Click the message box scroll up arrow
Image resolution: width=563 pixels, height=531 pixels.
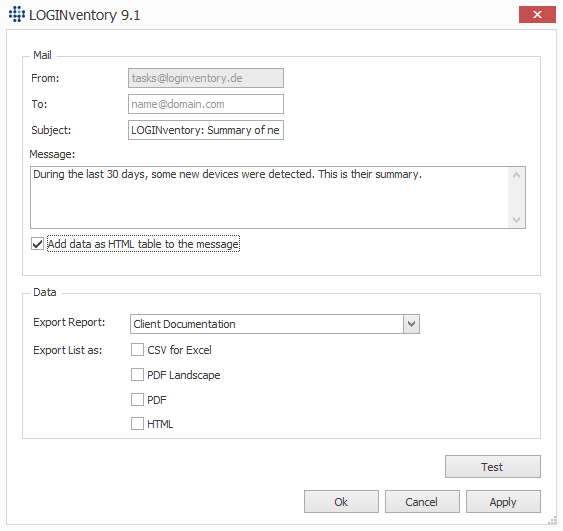516,176
